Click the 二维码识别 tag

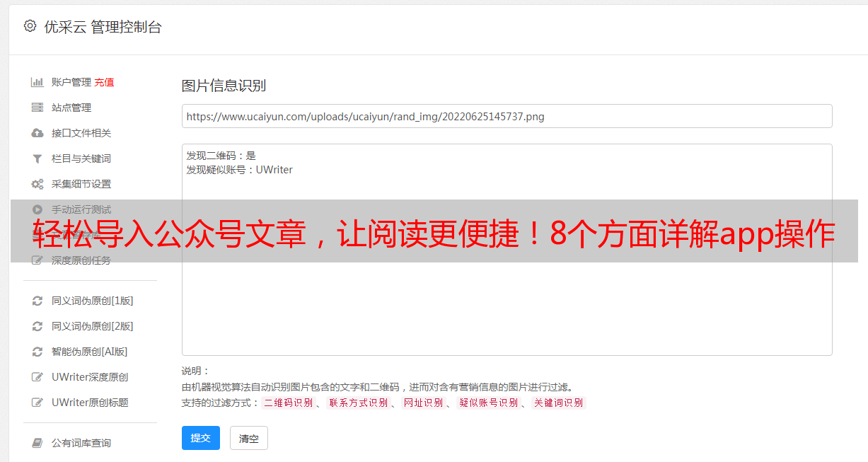pos(288,403)
